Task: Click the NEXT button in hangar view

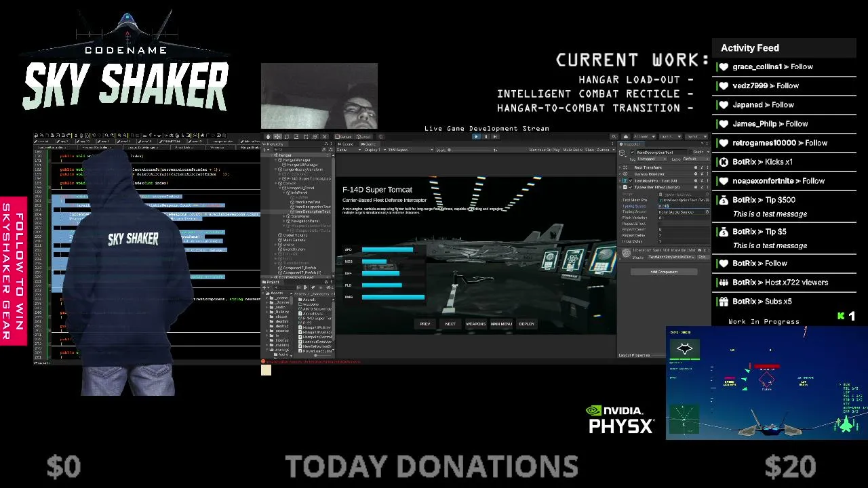Action: (450, 324)
